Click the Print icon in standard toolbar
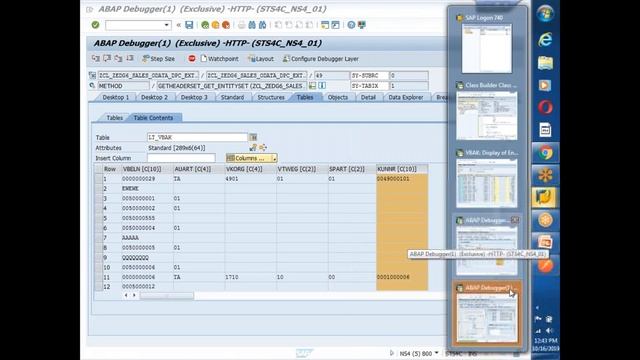 click(242, 25)
